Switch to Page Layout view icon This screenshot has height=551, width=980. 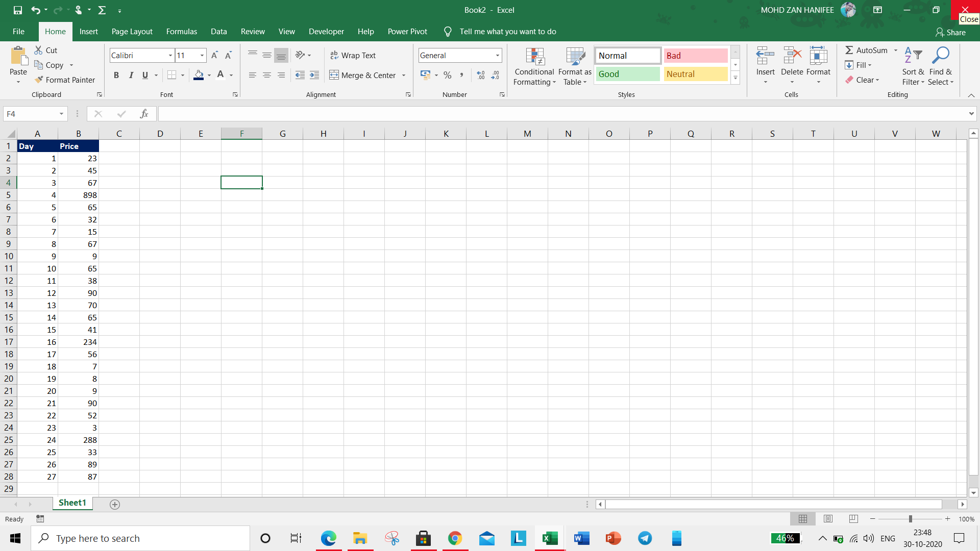[x=828, y=519]
